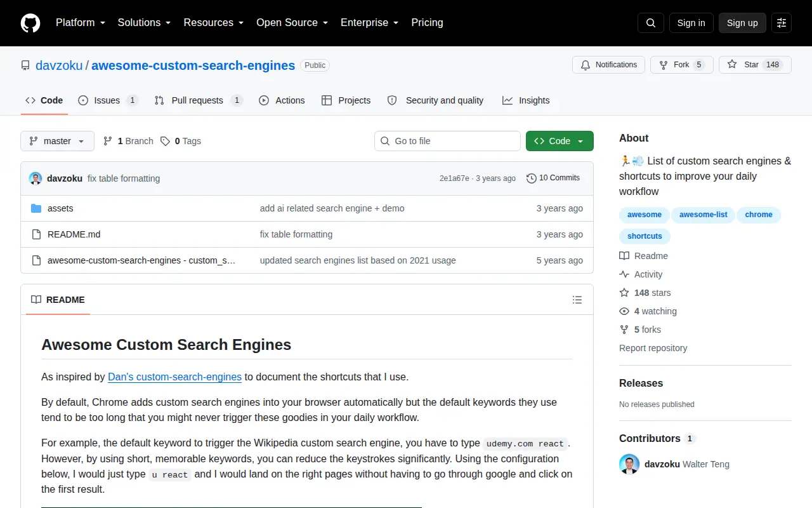Select the shortcuts topic tag
The height and width of the screenshot is (508, 812).
645,236
